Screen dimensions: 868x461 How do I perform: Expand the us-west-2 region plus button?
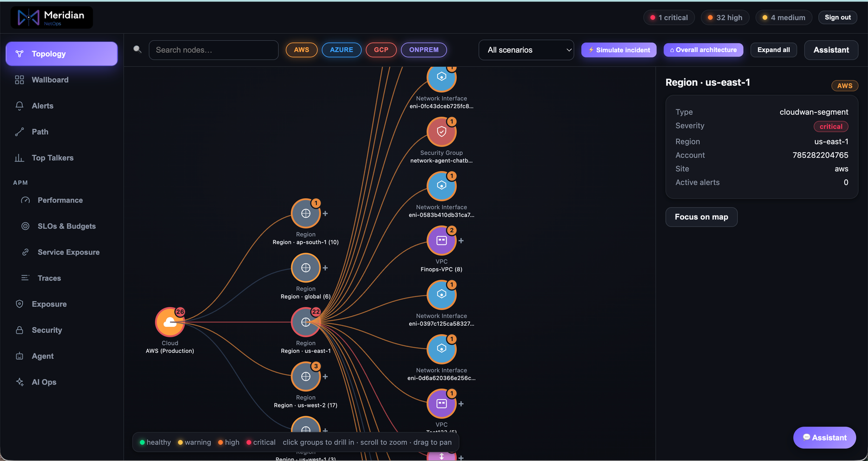tap(325, 376)
